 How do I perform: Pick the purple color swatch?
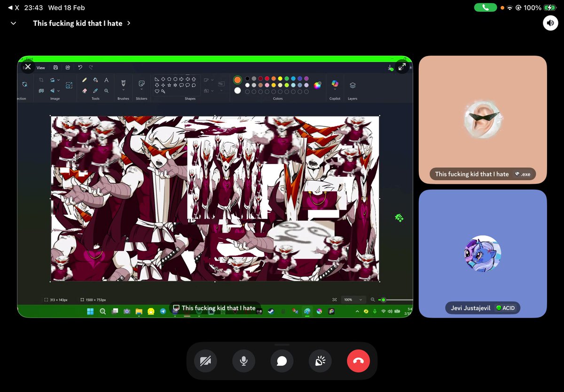(x=306, y=78)
